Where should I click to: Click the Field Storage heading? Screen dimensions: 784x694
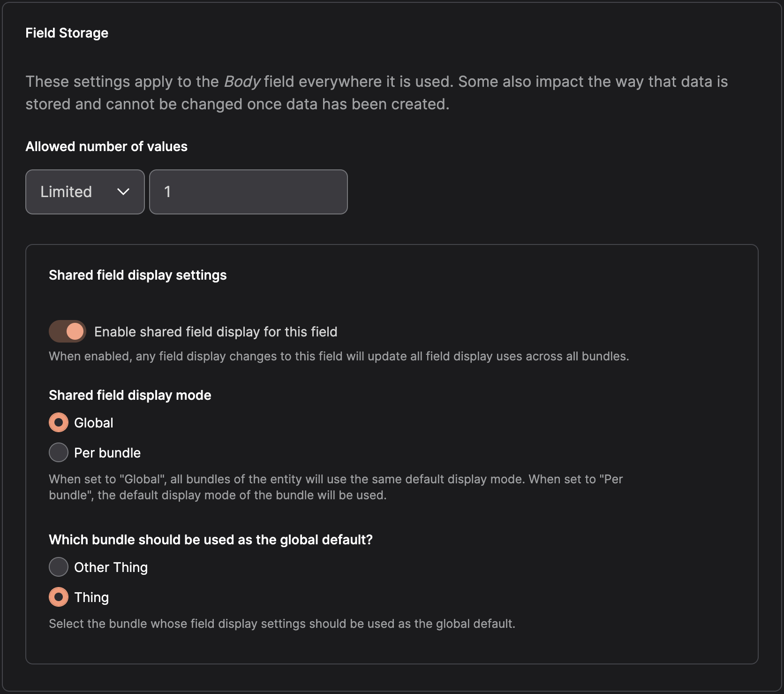point(67,33)
